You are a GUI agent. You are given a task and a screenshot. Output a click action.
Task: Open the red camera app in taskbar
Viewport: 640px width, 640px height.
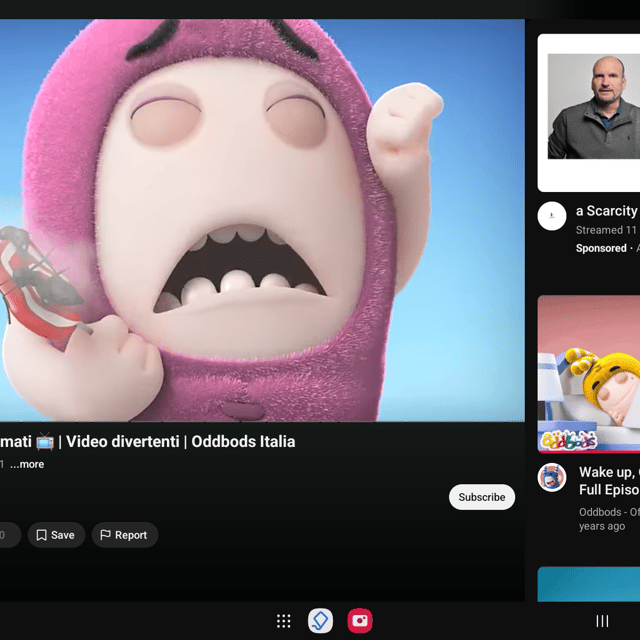(x=360, y=621)
